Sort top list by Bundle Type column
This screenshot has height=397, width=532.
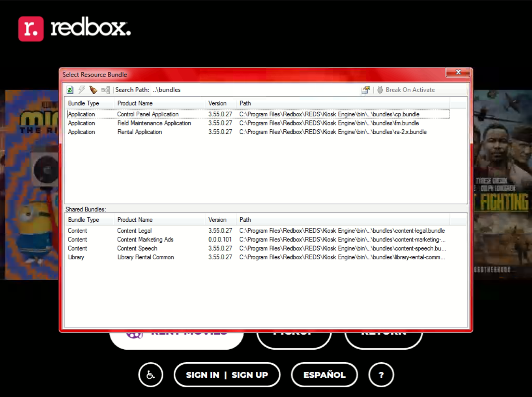tap(89, 103)
